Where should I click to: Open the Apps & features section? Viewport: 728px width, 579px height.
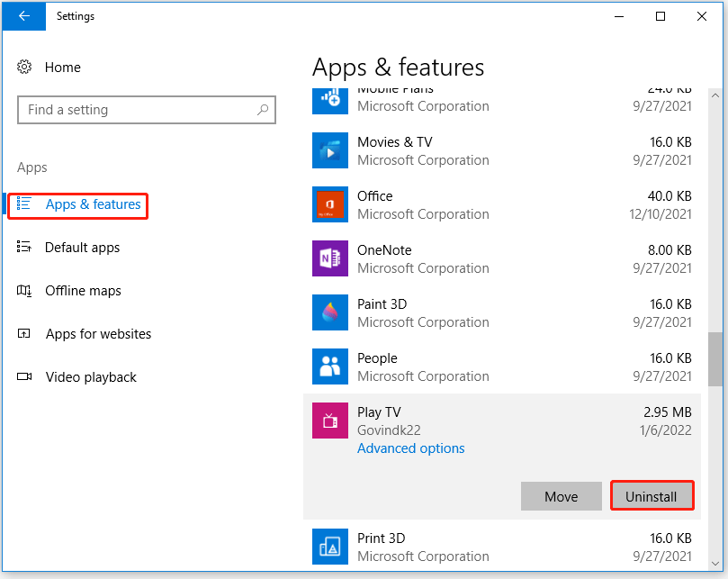tap(93, 205)
